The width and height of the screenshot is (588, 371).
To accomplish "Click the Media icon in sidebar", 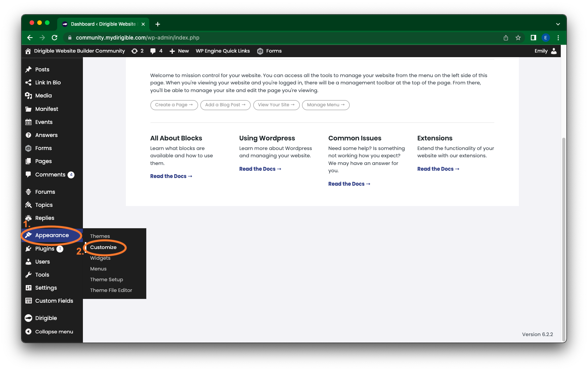I will [x=28, y=96].
